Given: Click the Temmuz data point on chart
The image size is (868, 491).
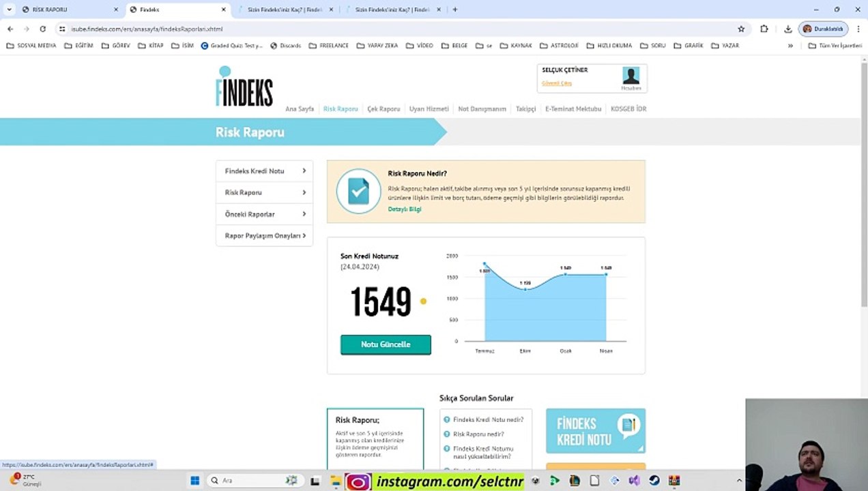Looking at the screenshot, I should tap(484, 263).
